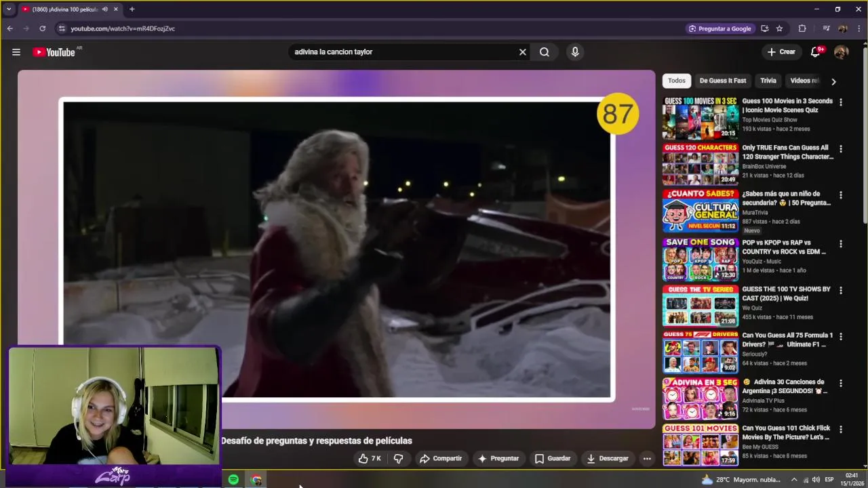Like the video with thumbs up
This screenshot has width=868, height=488.
point(370,458)
